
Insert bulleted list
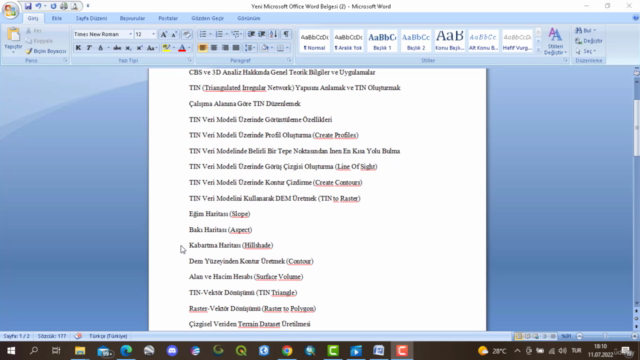coord(203,34)
